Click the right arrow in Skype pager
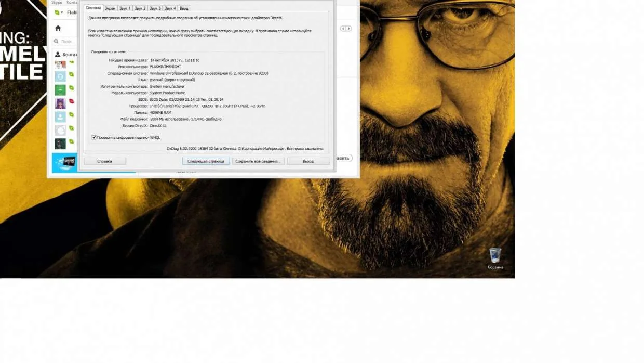The width and height of the screenshot is (644, 363). (349, 29)
